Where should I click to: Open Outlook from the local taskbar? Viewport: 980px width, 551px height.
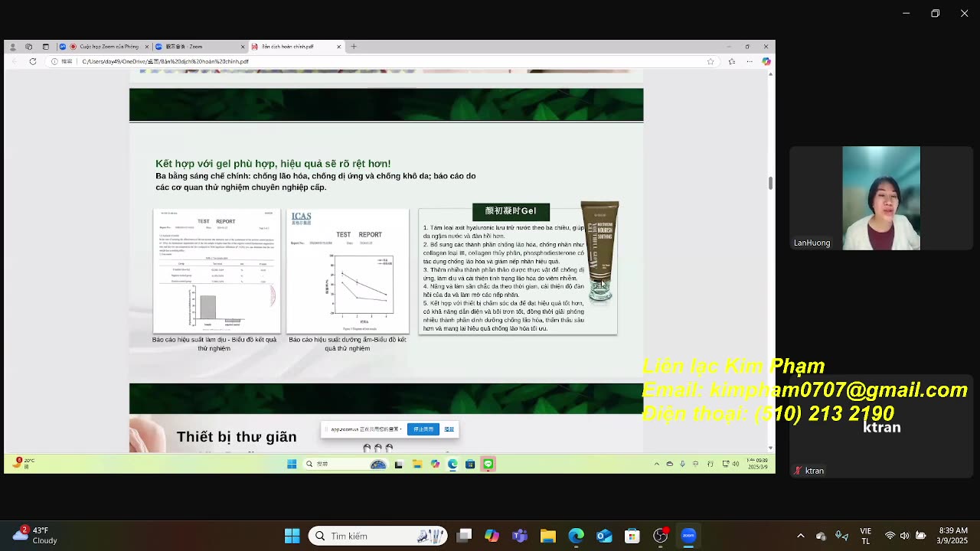604,536
